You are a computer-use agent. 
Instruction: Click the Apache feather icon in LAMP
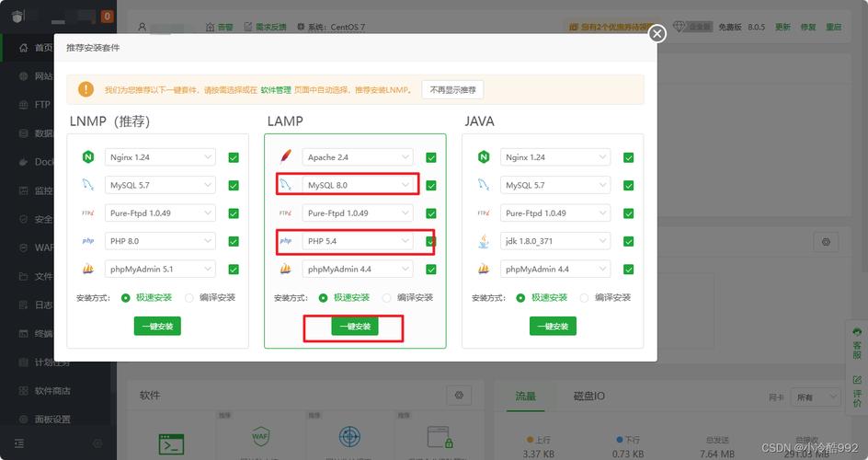point(286,157)
